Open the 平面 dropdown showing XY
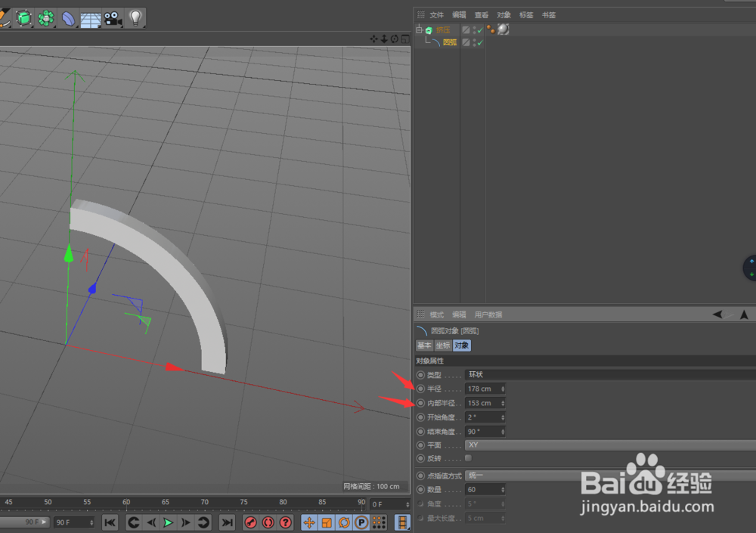 [x=610, y=445]
